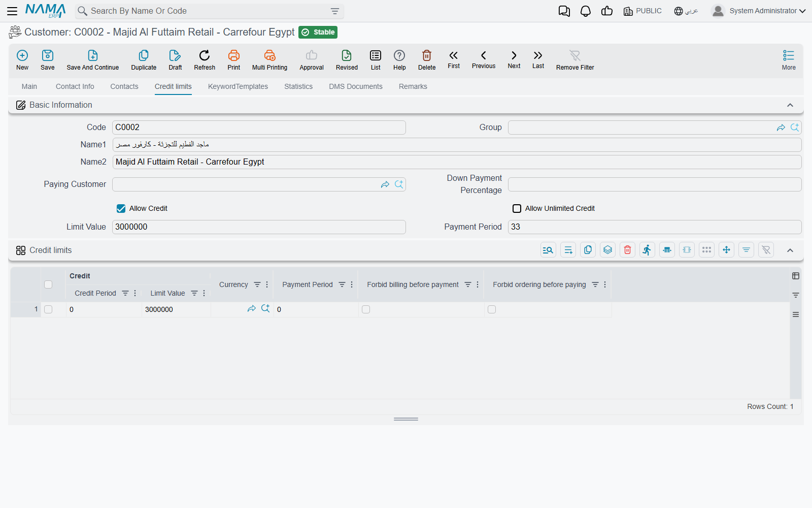Jump to the Last record

538,59
